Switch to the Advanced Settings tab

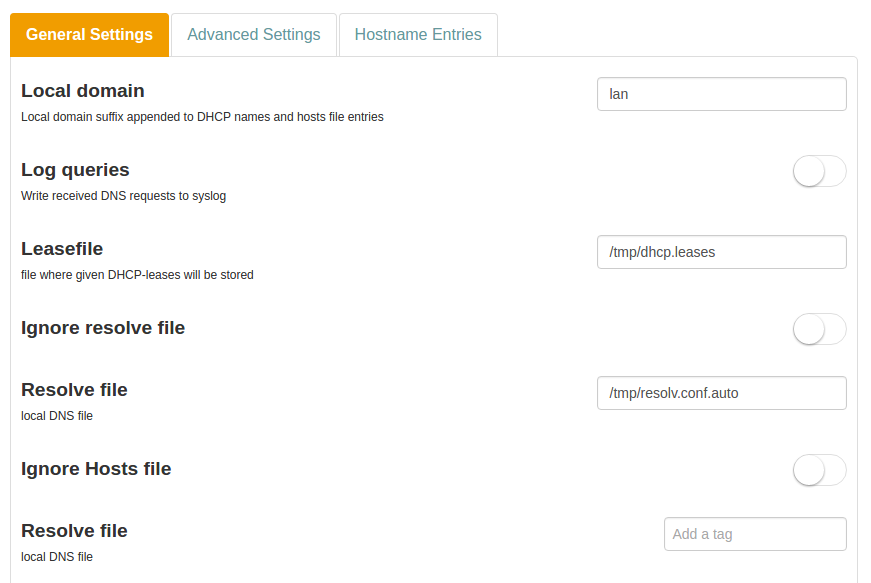pos(254,35)
